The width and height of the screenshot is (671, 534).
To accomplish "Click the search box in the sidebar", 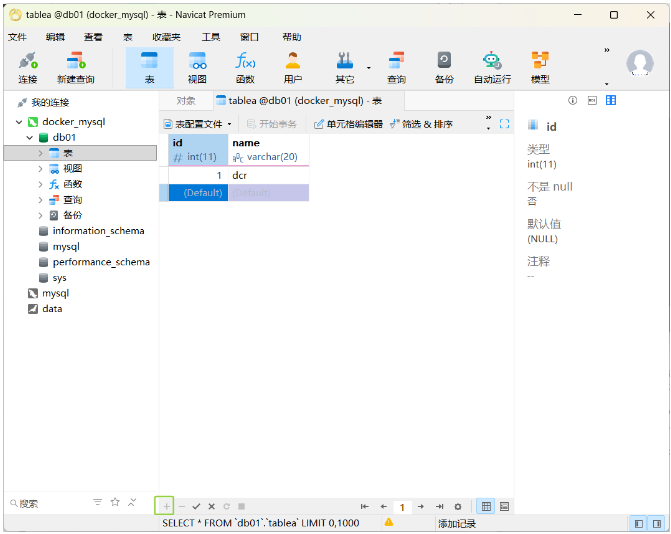I will coord(47,504).
